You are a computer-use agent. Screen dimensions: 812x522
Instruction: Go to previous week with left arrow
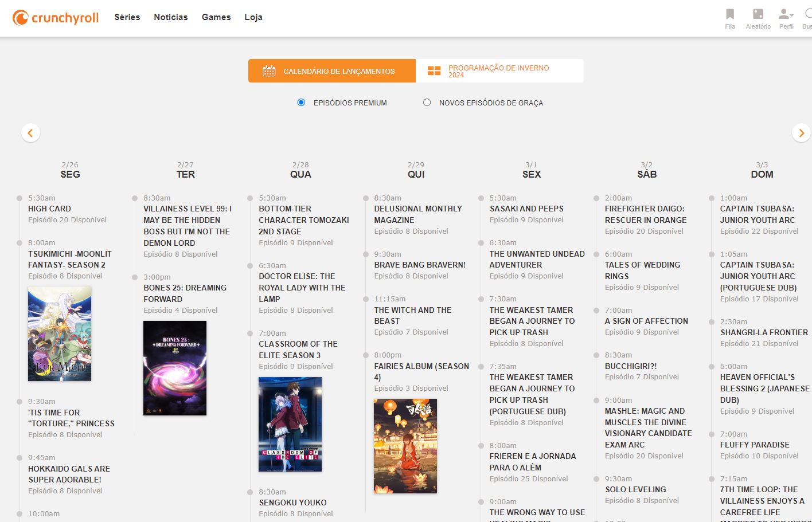(30, 132)
